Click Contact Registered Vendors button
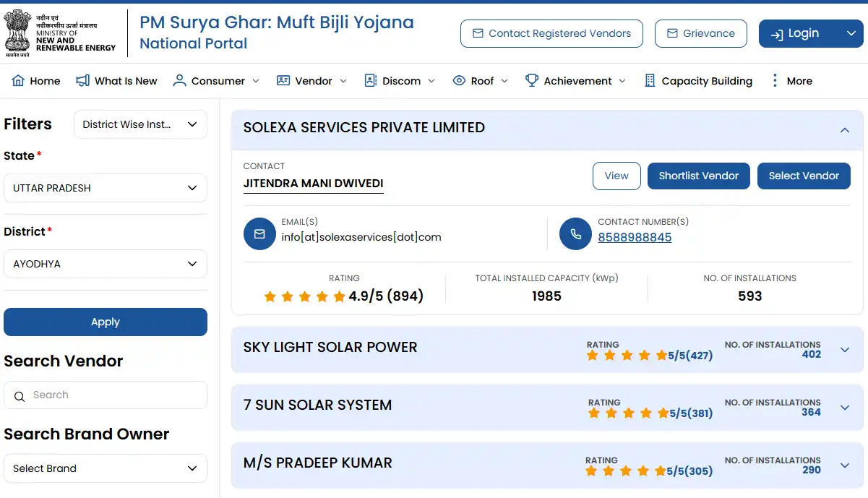 [x=551, y=33]
